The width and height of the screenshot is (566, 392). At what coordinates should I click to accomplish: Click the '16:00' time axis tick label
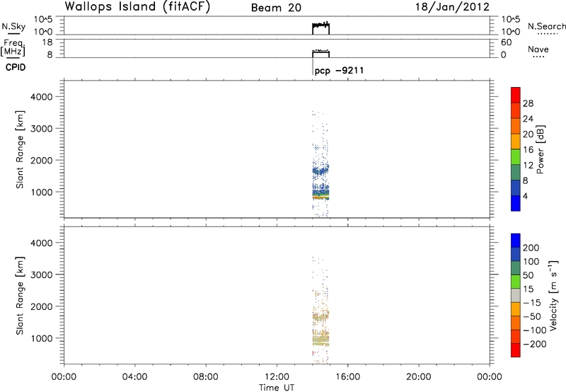[x=347, y=377]
